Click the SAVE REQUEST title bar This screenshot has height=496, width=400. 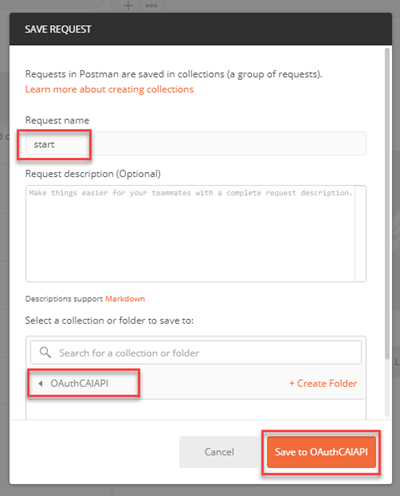[201, 29]
